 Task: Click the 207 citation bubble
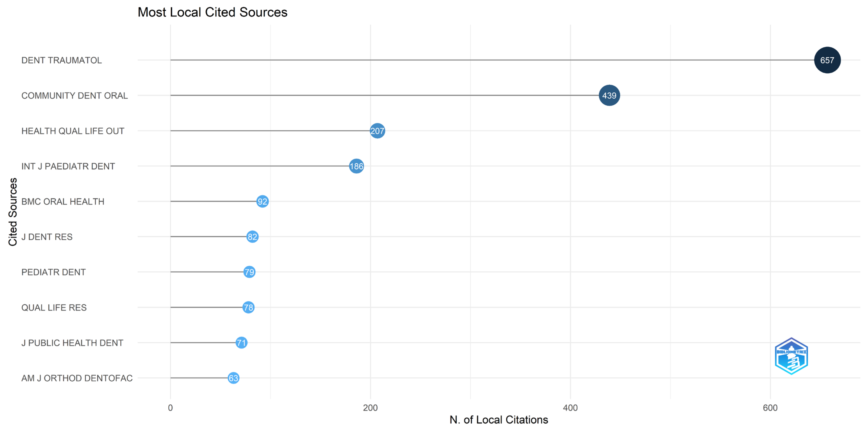point(377,131)
